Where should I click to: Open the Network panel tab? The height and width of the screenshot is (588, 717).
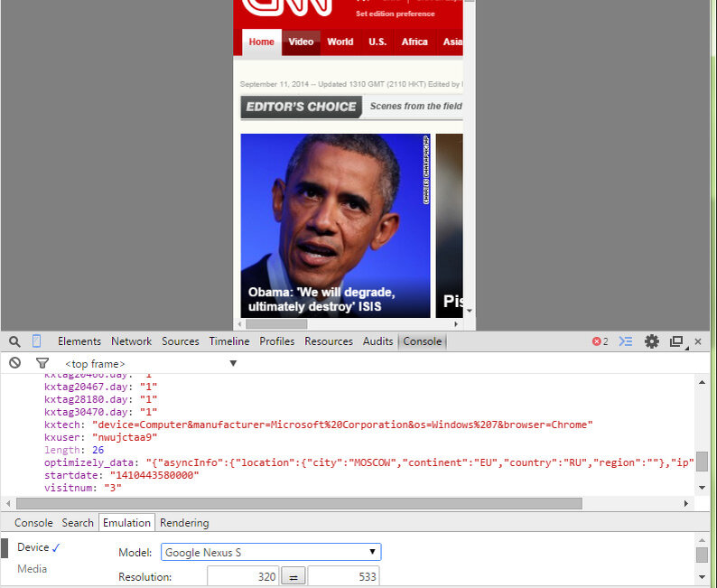click(x=131, y=341)
